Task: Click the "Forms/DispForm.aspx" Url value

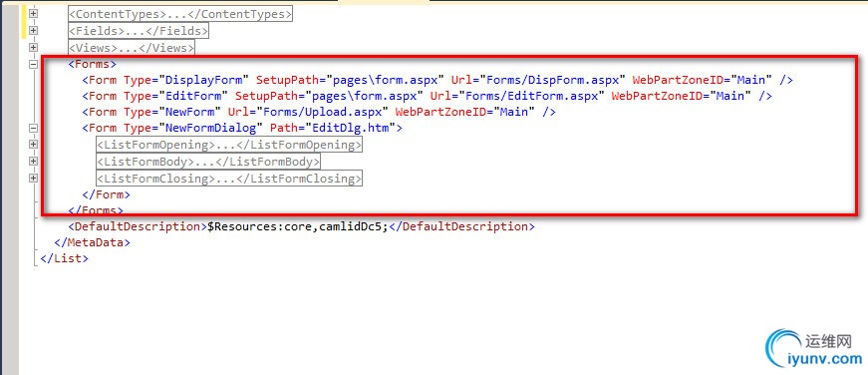Action: [552, 80]
